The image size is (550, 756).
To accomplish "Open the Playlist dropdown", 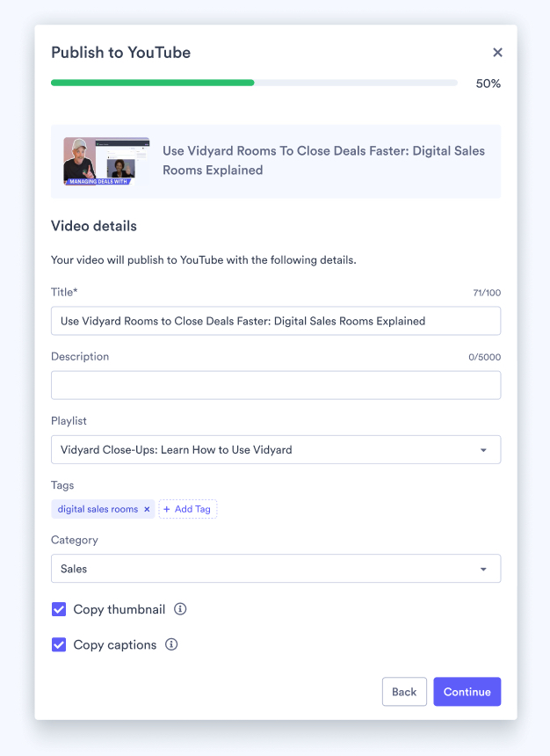I will tap(276, 450).
